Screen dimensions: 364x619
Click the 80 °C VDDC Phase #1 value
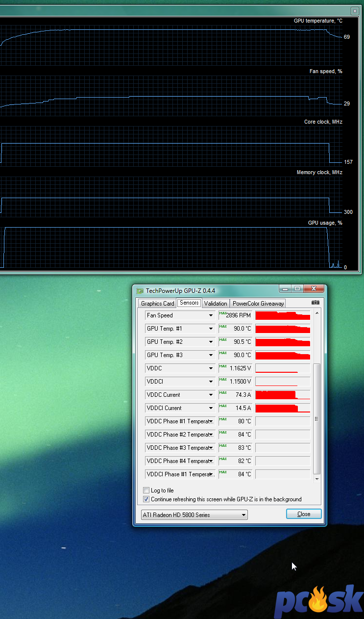244,421
